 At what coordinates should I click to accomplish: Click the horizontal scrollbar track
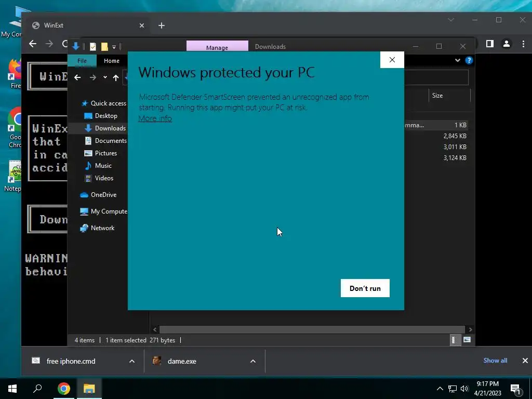(312, 329)
